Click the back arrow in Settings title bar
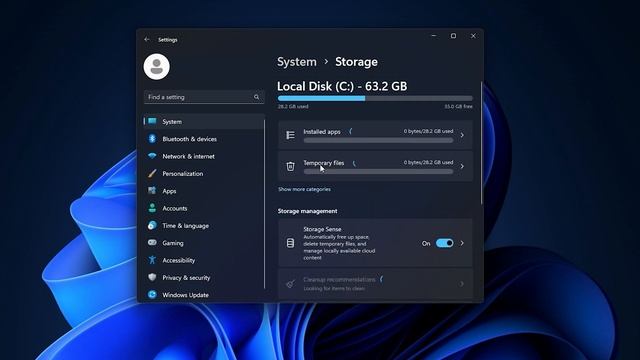640x360 pixels. (x=147, y=40)
